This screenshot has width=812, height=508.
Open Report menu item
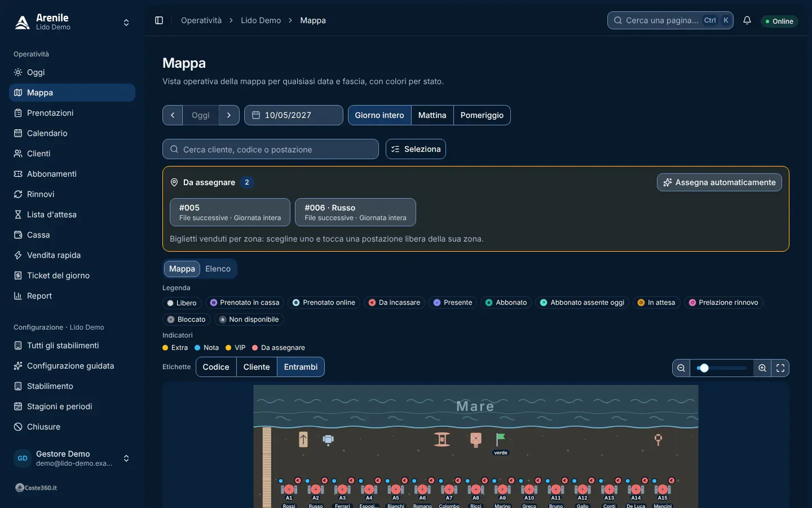72,296
